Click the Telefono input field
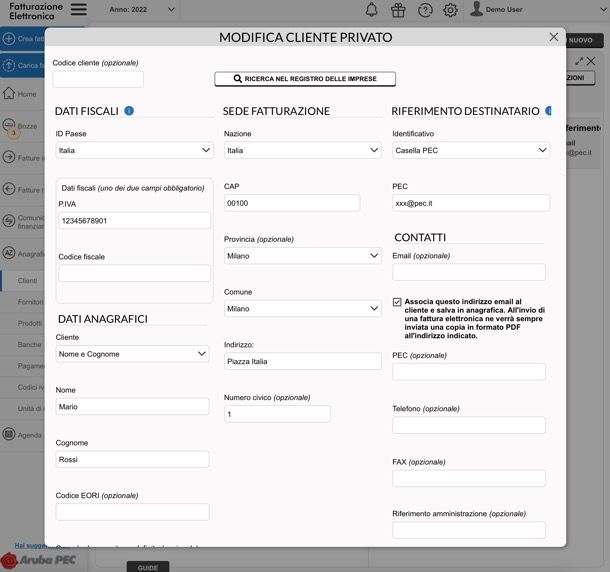 click(469, 425)
